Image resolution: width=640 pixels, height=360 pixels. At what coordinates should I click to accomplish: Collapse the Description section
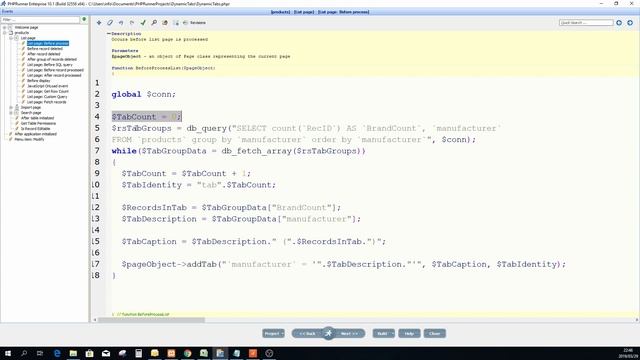click(x=109, y=33)
